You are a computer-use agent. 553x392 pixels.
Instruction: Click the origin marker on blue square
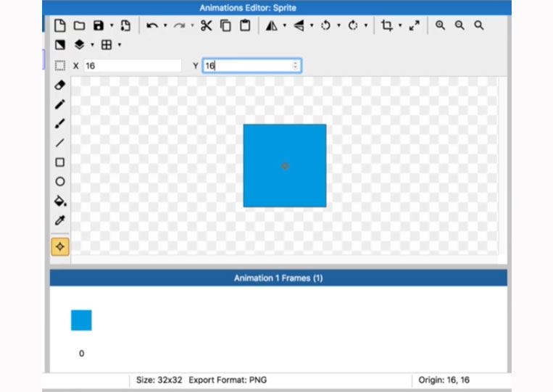[285, 166]
